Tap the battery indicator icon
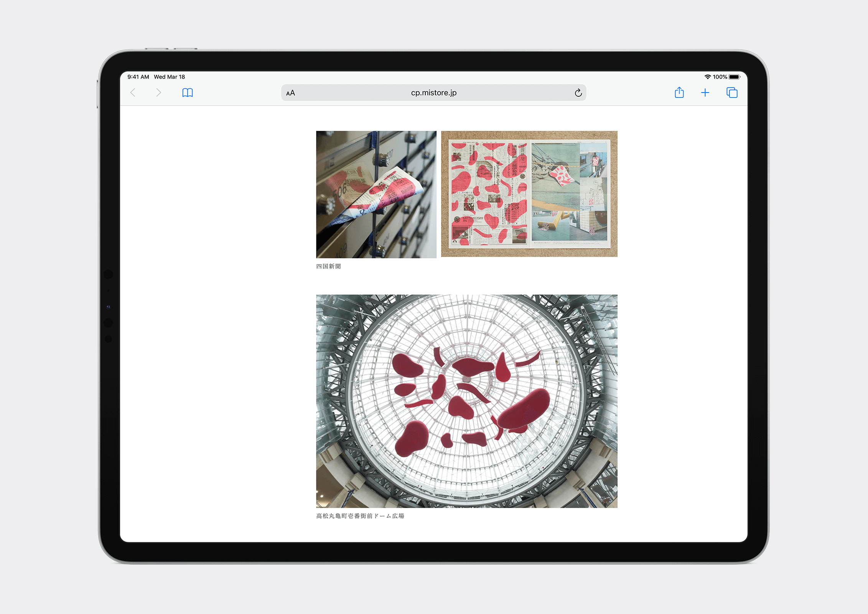Screen dimensions: 868x614 tap(734, 77)
